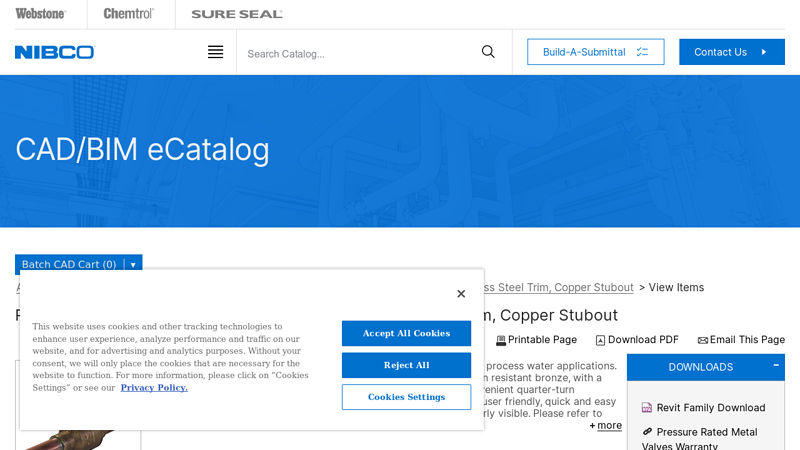The height and width of the screenshot is (450, 800).
Task: Click Email This Page link
Action: pos(747,340)
